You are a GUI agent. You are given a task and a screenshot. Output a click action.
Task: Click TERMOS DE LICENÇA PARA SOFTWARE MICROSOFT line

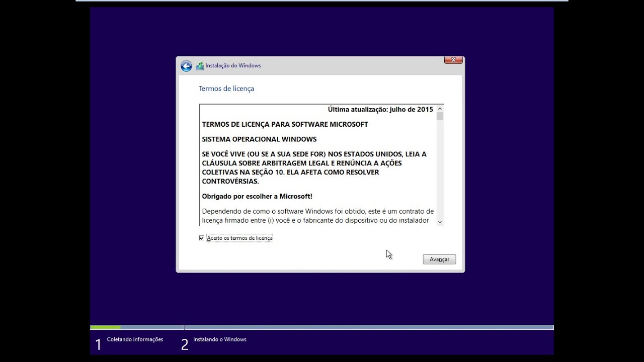tap(285, 124)
